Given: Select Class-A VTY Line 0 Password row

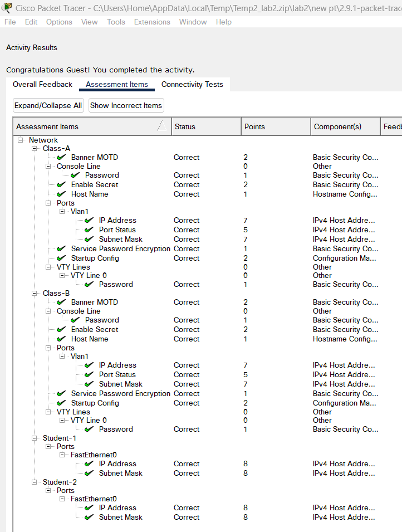Looking at the screenshot, I should (207, 284).
